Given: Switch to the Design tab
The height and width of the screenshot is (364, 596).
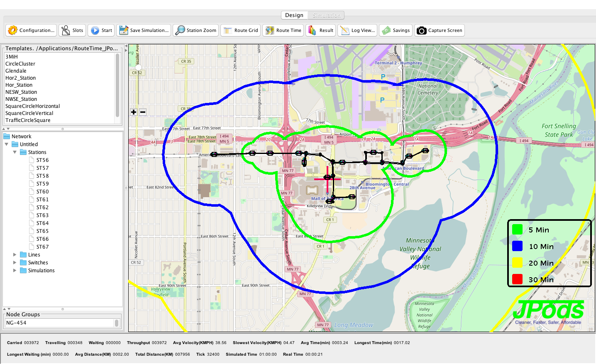Looking at the screenshot, I should [x=294, y=15].
